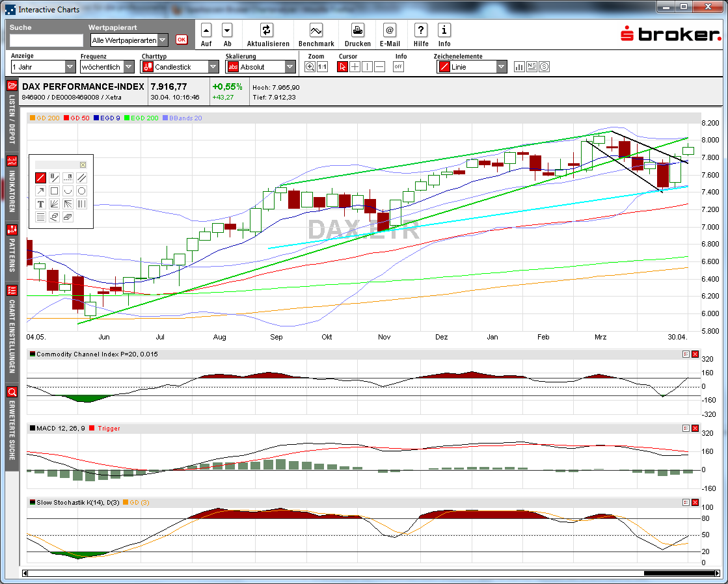728x584 pixels.
Task: Select the Text tool in the drawing palette
Action: [40, 204]
